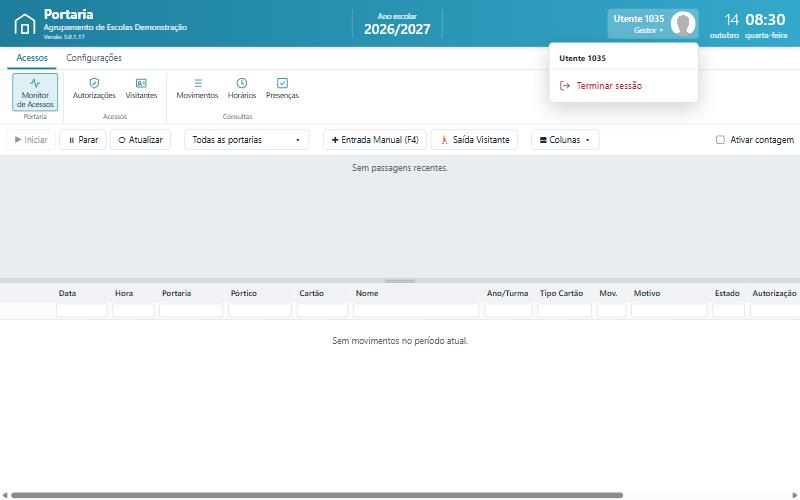Enable the Ativar contagem checkbox

coord(720,140)
